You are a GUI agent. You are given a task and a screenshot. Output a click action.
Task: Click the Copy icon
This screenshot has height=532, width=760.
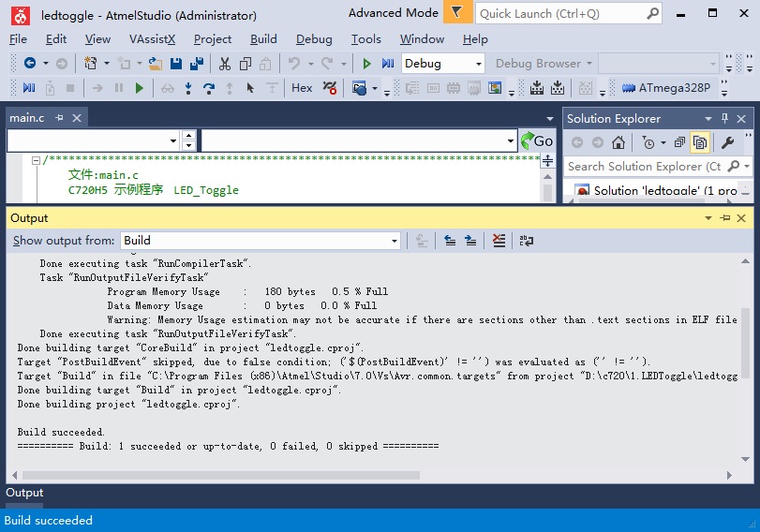(x=246, y=63)
